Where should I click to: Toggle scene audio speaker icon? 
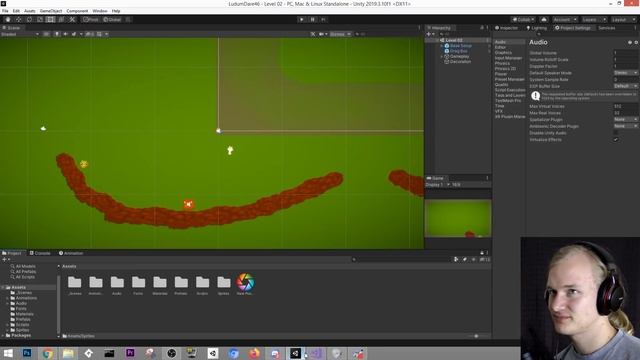65,34
